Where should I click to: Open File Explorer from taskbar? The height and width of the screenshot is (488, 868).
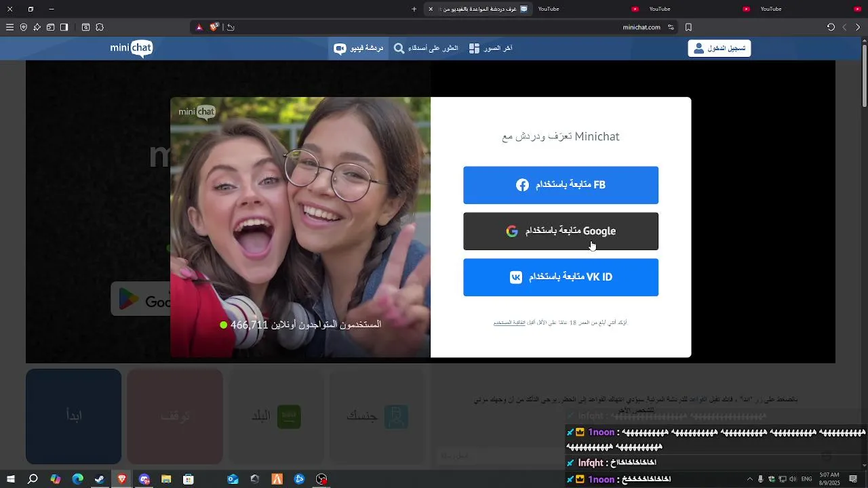pos(166,479)
